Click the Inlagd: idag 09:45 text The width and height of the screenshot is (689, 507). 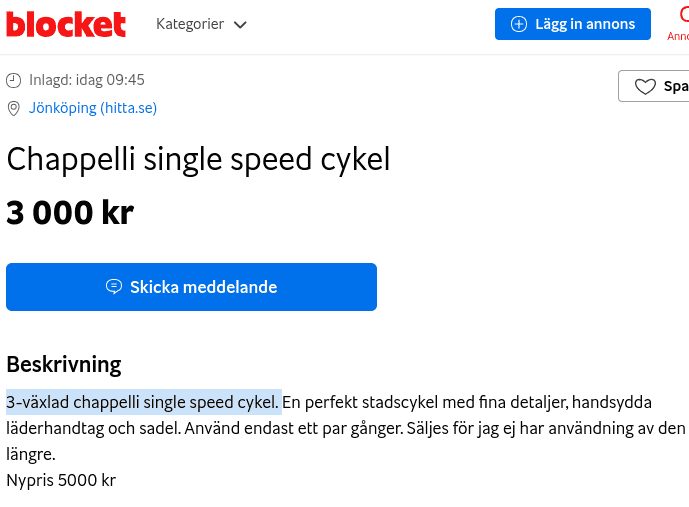coord(87,80)
